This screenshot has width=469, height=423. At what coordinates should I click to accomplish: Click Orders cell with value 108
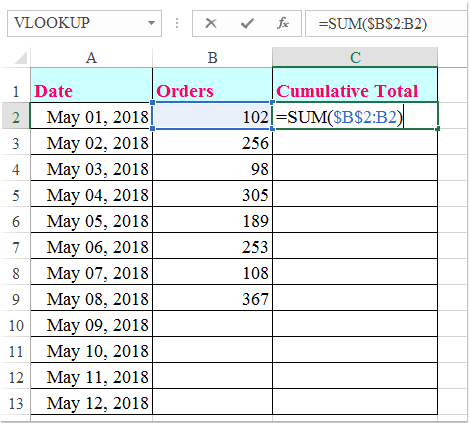pyautogui.click(x=212, y=272)
